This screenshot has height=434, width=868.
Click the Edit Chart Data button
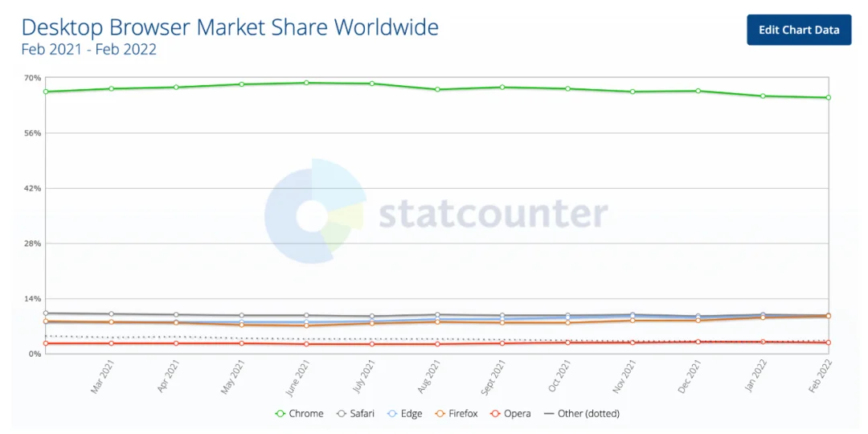pyautogui.click(x=798, y=30)
